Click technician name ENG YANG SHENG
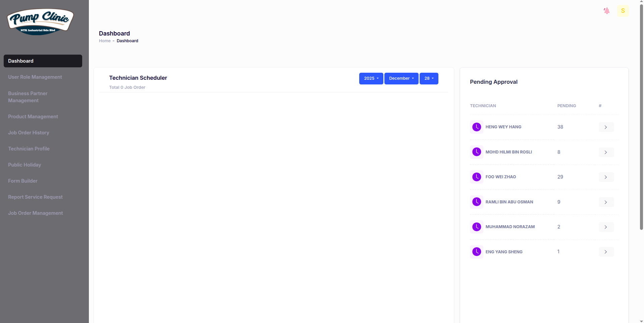644x323 pixels. point(504,252)
